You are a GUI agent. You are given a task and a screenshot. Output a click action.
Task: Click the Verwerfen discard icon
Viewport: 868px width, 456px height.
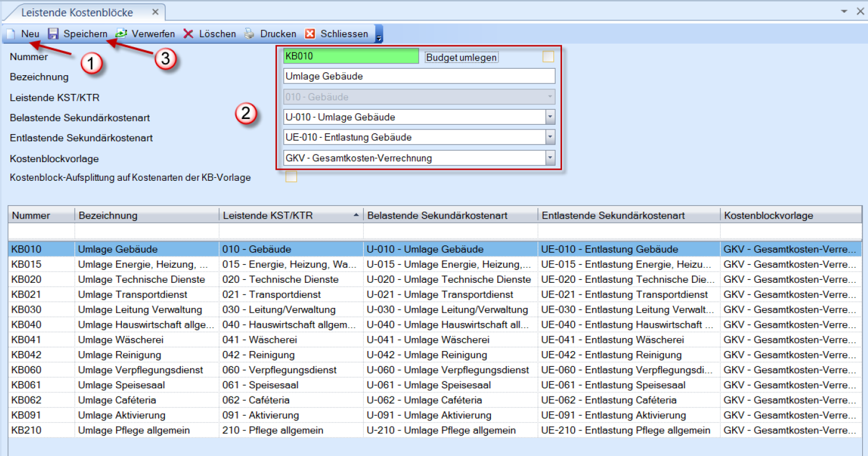121,34
